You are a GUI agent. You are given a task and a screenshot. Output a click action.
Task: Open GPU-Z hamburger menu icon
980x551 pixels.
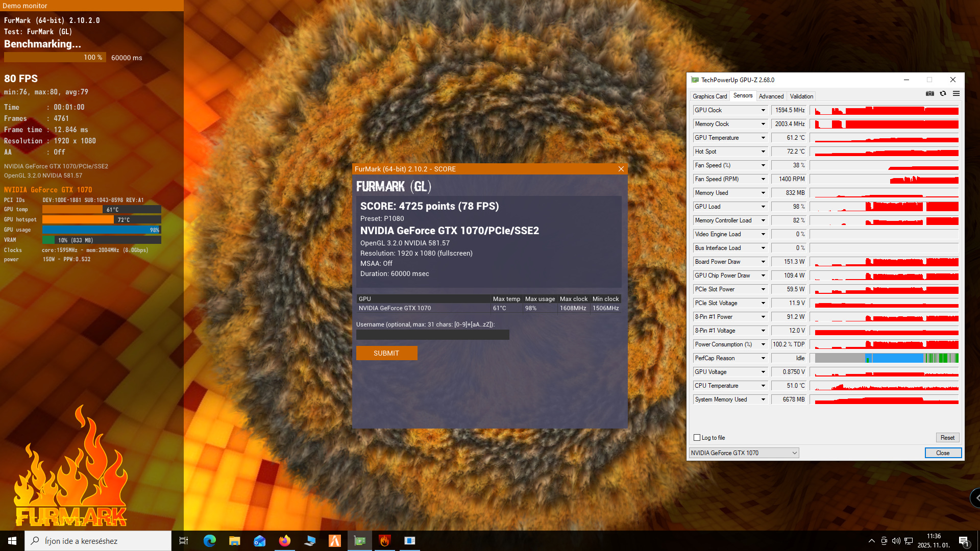tap(956, 94)
